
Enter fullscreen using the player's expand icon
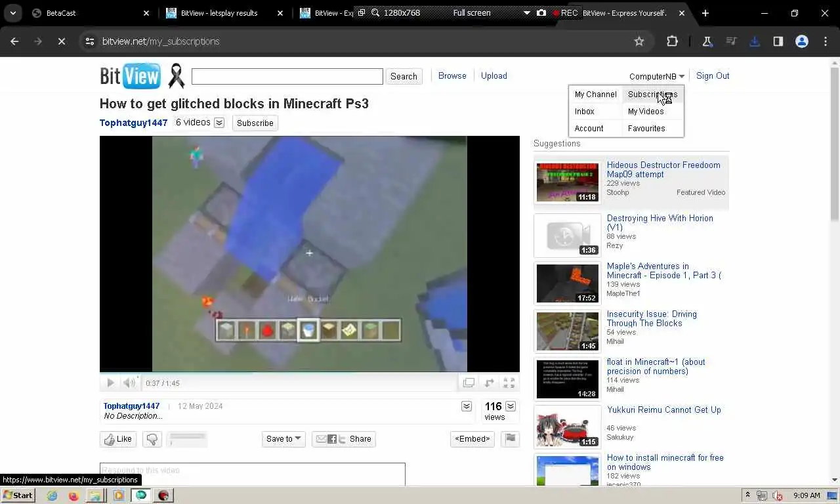point(509,383)
